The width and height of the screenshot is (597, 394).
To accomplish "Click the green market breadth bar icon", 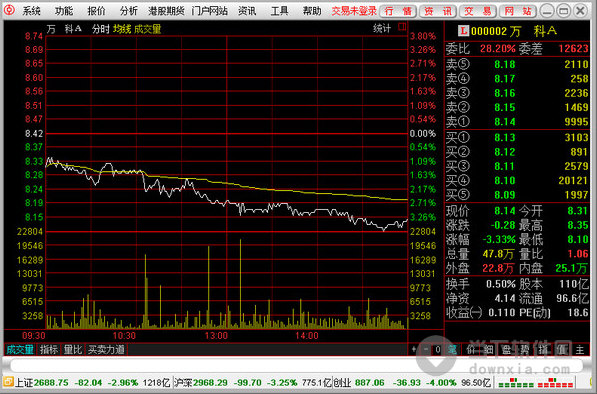I will tap(516, 382).
